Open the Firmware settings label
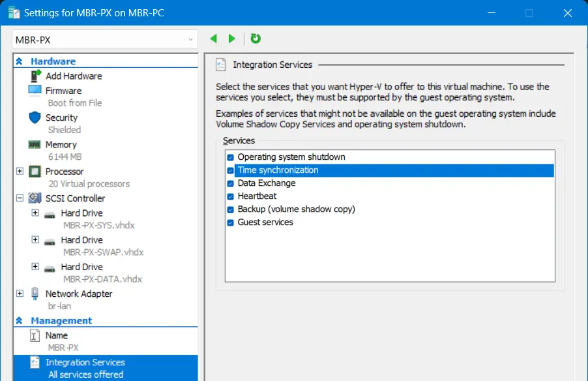 pos(63,91)
